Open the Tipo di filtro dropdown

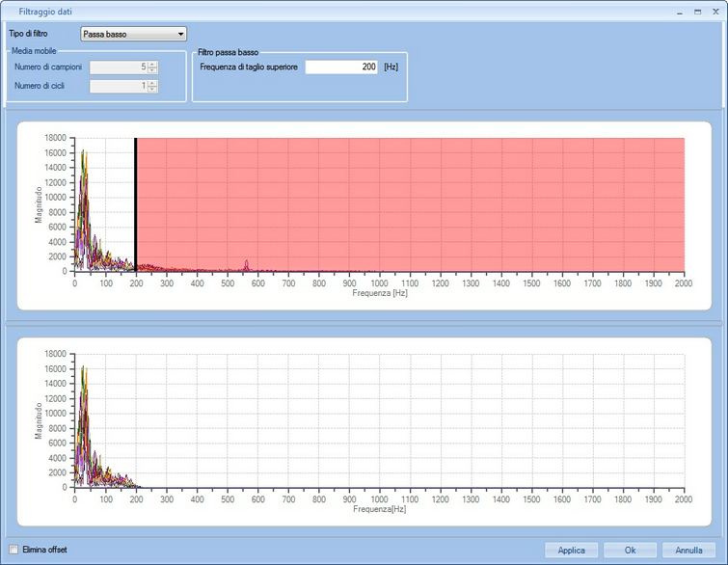click(134, 34)
